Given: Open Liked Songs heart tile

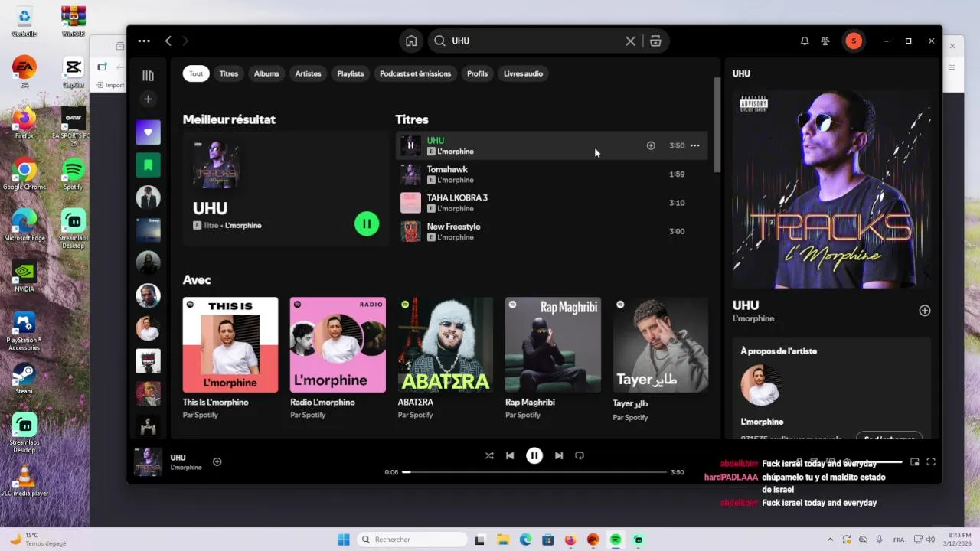Looking at the screenshot, I should click(148, 132).
